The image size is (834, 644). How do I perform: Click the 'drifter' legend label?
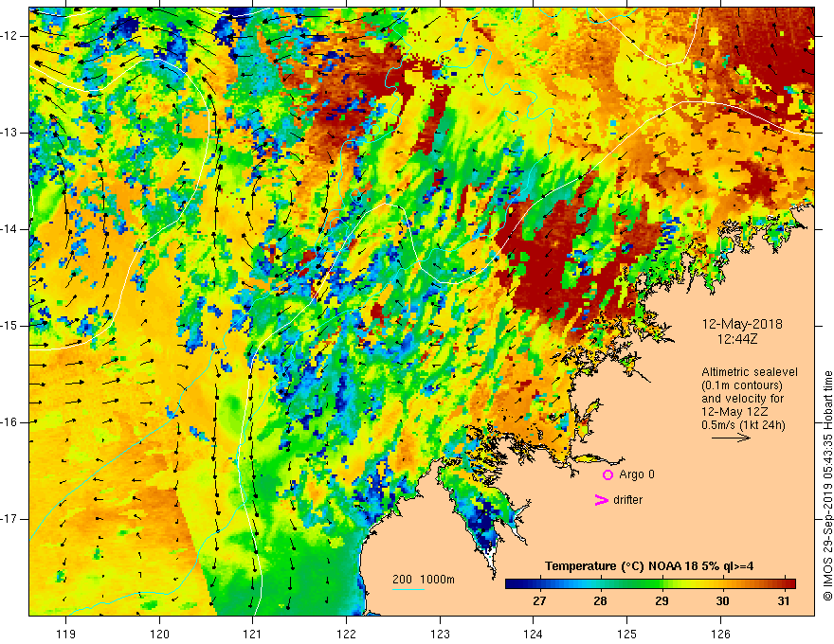coord(627,500)
